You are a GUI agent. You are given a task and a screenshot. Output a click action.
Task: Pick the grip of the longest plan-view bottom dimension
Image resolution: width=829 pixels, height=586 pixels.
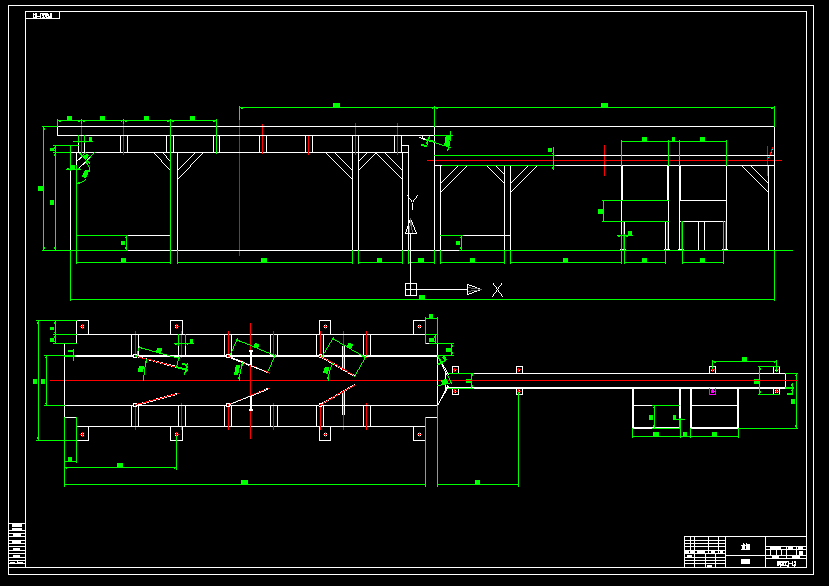click(244, 482)
